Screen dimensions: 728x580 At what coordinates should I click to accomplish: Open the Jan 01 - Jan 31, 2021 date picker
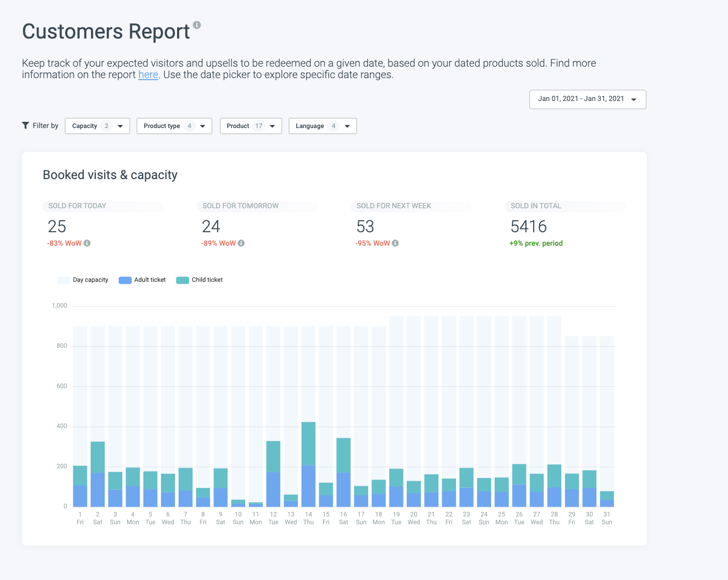(581, 99)
